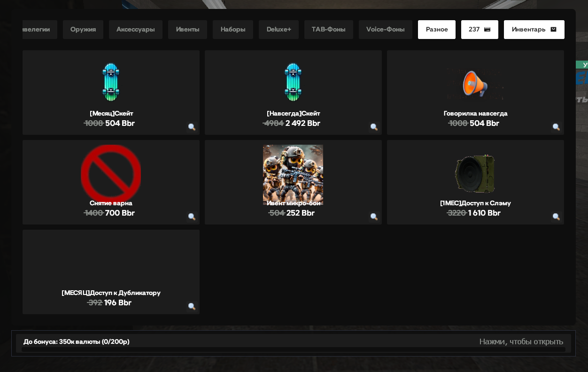Click magnifier icon on Доступ к Дубликатору card
This screenshot has width=588, height=372.
tap(192, 306)
